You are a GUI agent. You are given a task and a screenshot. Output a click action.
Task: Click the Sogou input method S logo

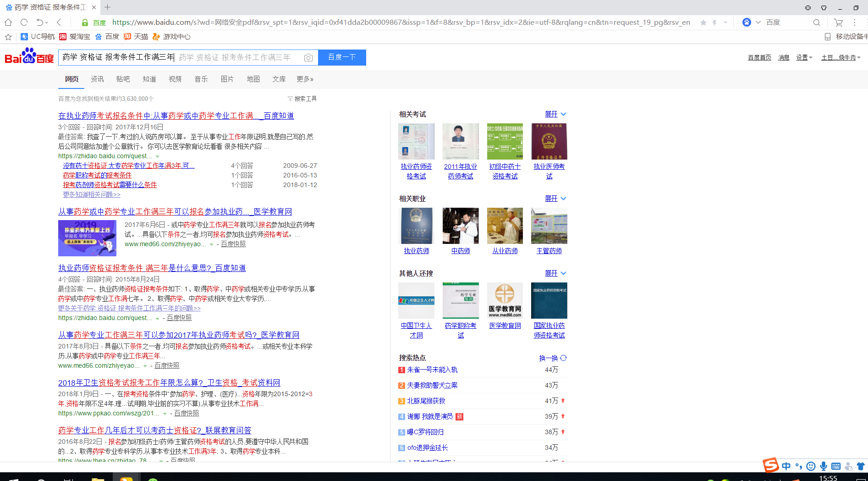(771, 465)
